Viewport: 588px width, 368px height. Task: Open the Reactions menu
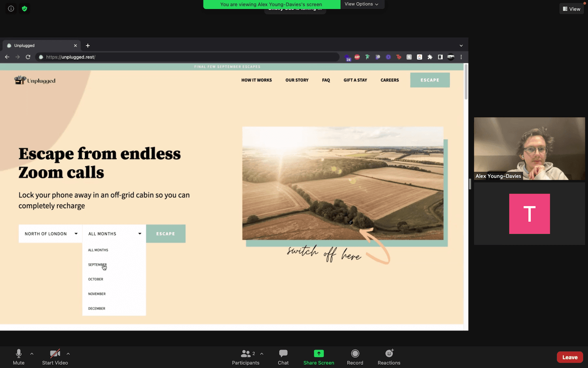click(x=389, y=357)
